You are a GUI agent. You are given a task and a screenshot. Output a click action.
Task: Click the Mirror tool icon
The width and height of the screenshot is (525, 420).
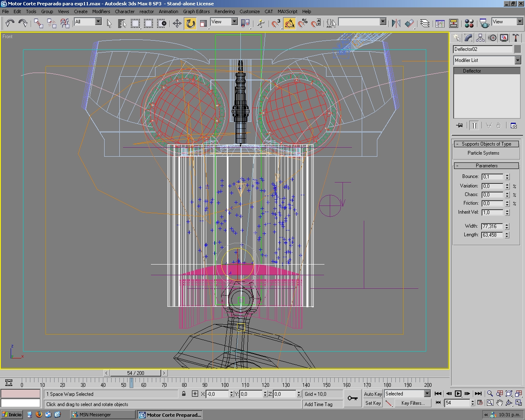[x=396, y=23]
